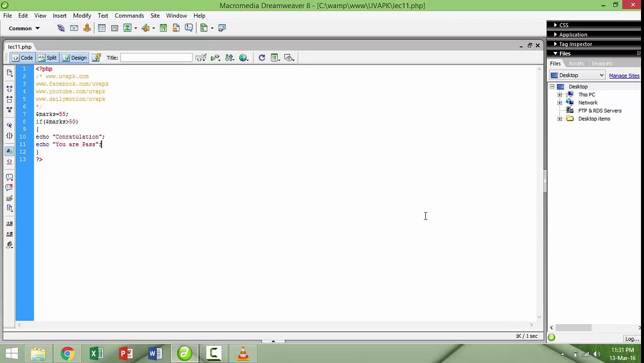The width and height of the screenshot is (644, 363).
Task: Insert a Table
Action: [x=102, y=28]
